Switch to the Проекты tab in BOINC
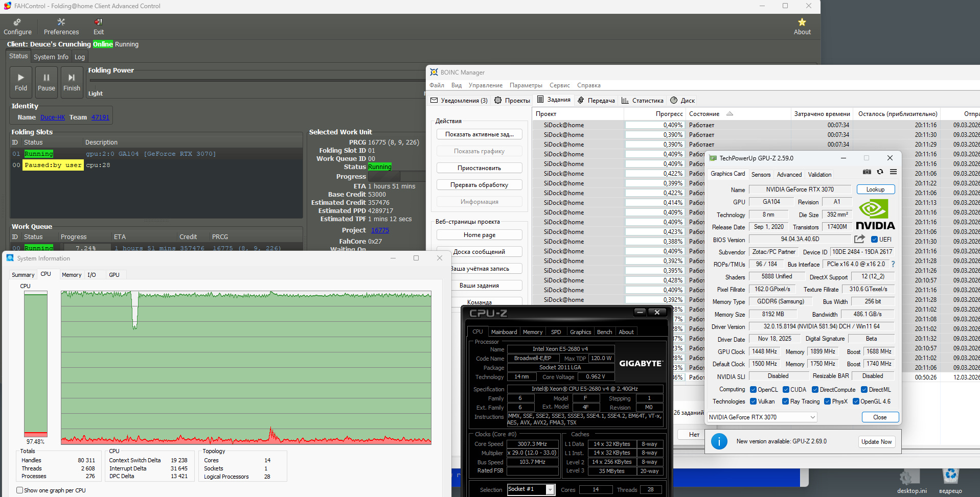The height and width of the screenshot is (497, 980). pyautogui.click(x=512, y=100)
